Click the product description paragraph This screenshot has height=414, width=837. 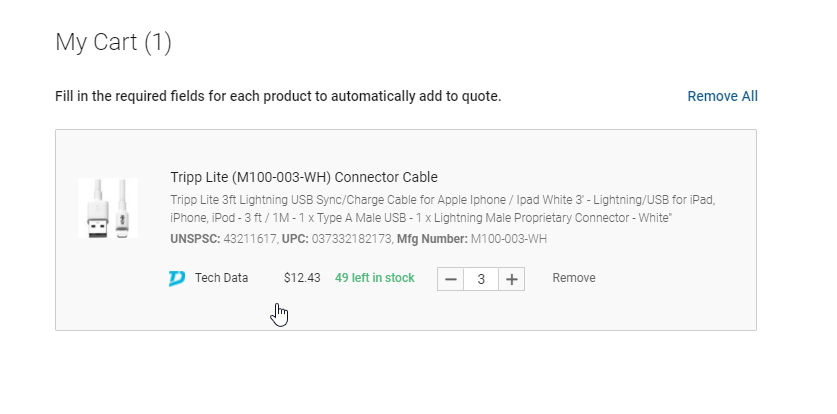(442, 208)
